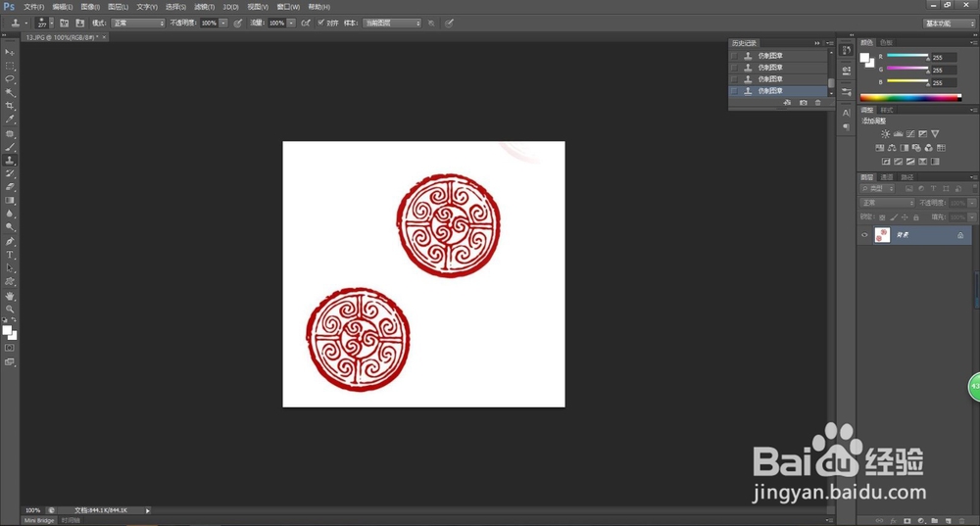The width and height of the screenshot is (980, 526).
Task: Select the History Brush tool
Action: click(x=10, y=173)
